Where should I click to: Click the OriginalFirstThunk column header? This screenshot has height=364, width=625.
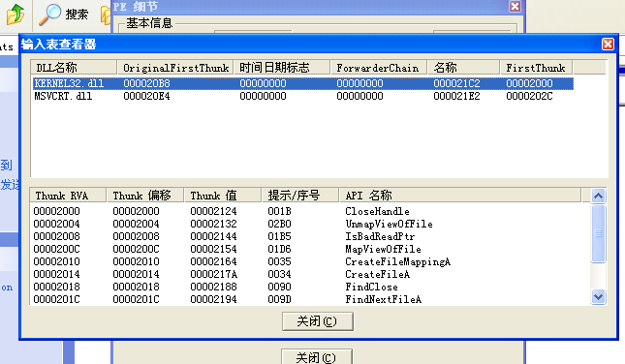click(x=175, y=68)
